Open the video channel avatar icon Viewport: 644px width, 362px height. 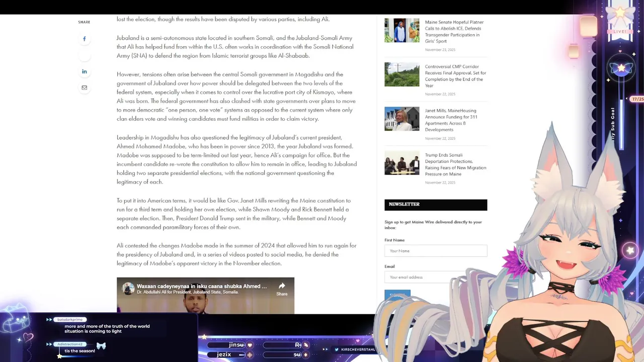(128, 289)
